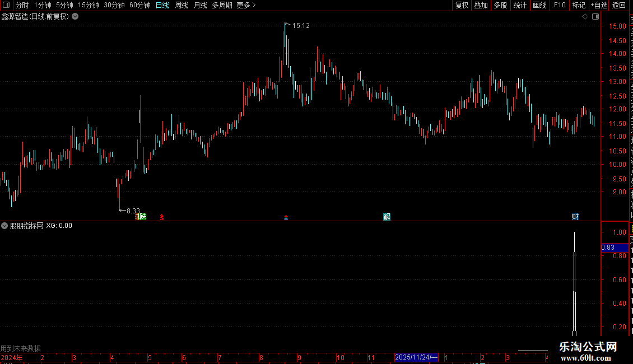Click month 9 on time axis

299,358
